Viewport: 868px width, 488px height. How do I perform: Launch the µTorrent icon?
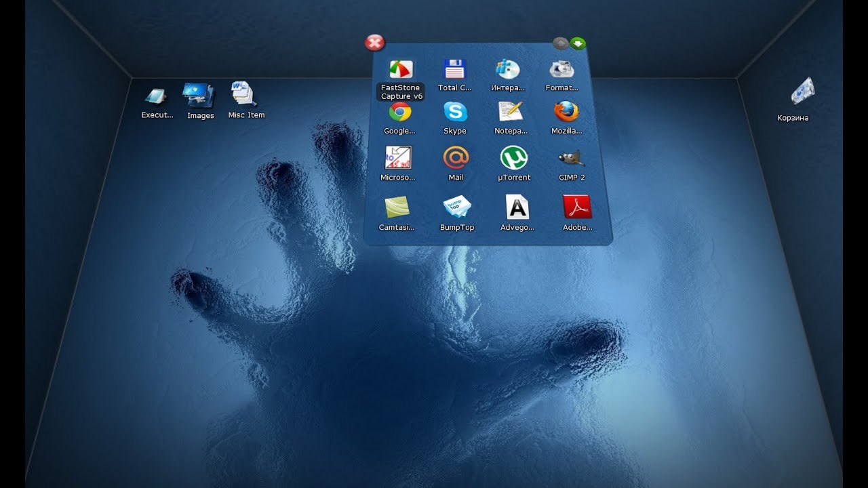(514, 158)
